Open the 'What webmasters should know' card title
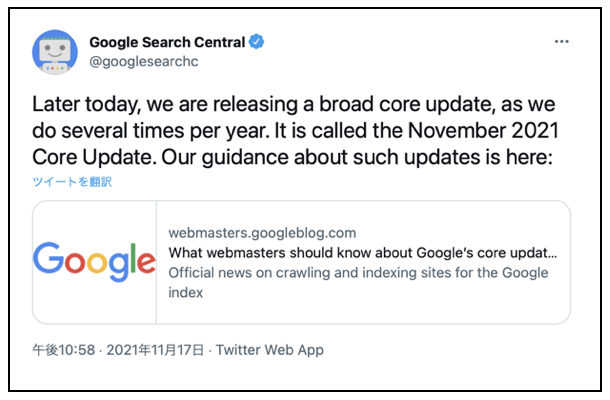The width and height of the screenshot is (610, 400). pos(362,253)
